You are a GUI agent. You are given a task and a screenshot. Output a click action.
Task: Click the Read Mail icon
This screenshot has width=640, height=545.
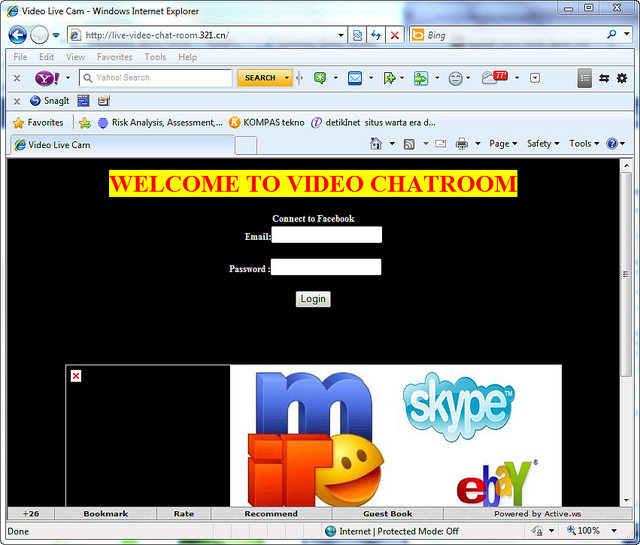coord(440,144)
